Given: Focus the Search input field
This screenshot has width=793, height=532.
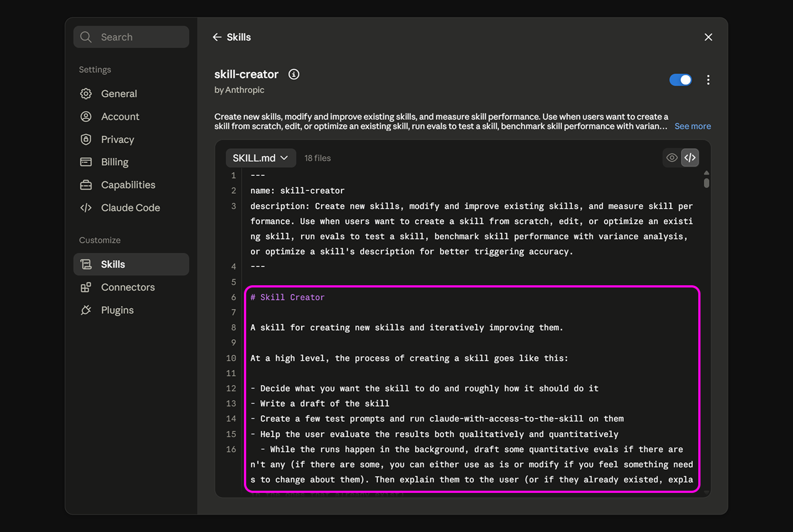Looking at the screenshot, I should 131,37.
